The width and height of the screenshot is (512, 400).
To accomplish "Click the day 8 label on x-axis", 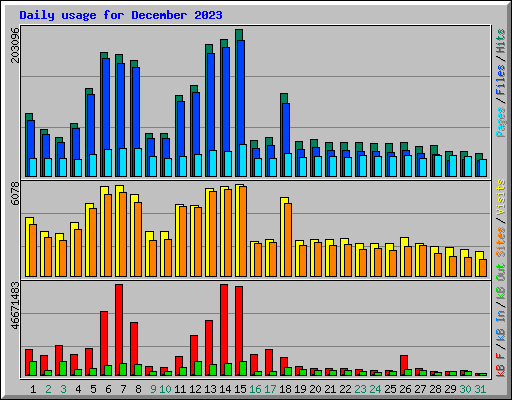I will point(138,389).
